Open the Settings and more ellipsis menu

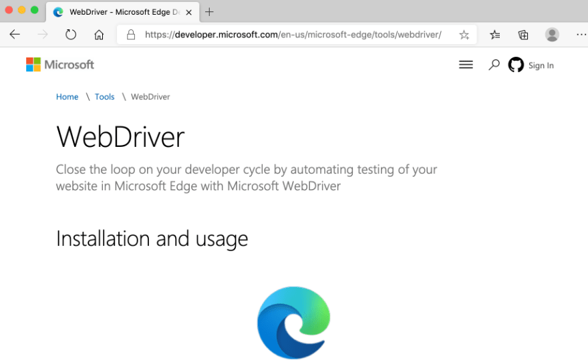coord(581,35)
